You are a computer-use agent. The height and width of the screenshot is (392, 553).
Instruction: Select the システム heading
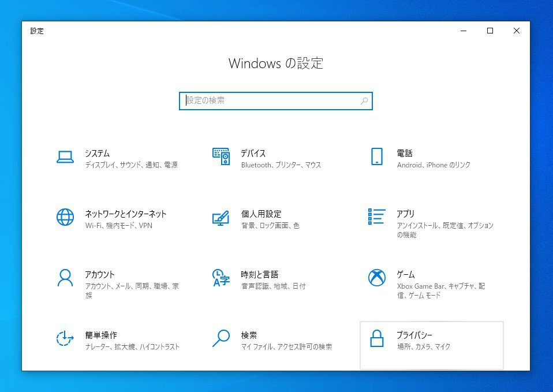coord(98,153)
